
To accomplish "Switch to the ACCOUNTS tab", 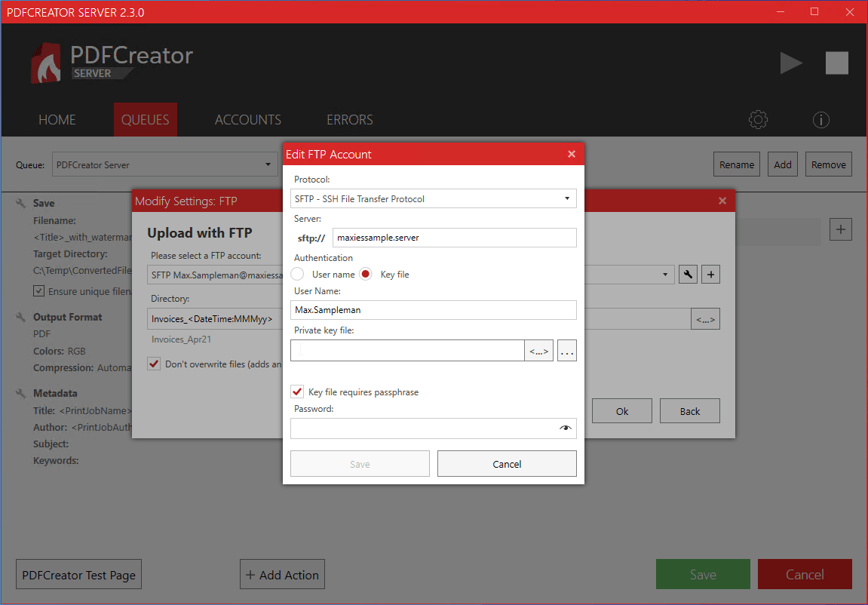I will pos(247,120).
